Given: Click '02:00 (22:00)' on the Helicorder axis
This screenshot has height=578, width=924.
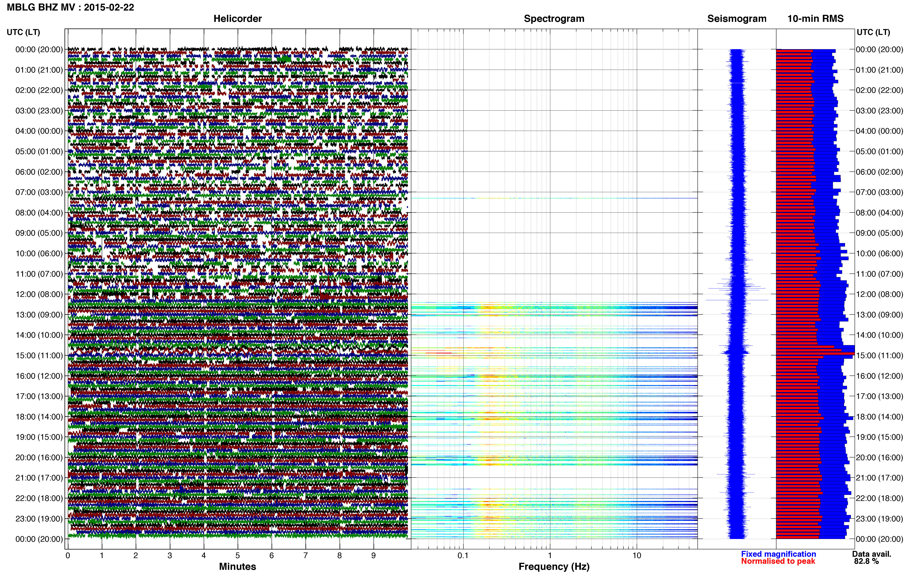Looking at the screenshot, I should tap(39, 90).
